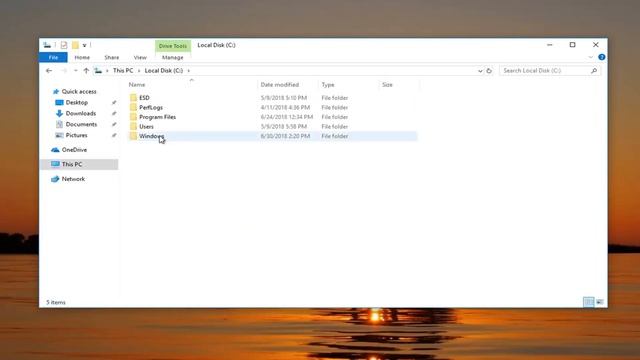Open the address bar history dropdown
Screen dimensions: 640x360
[480, 71]
